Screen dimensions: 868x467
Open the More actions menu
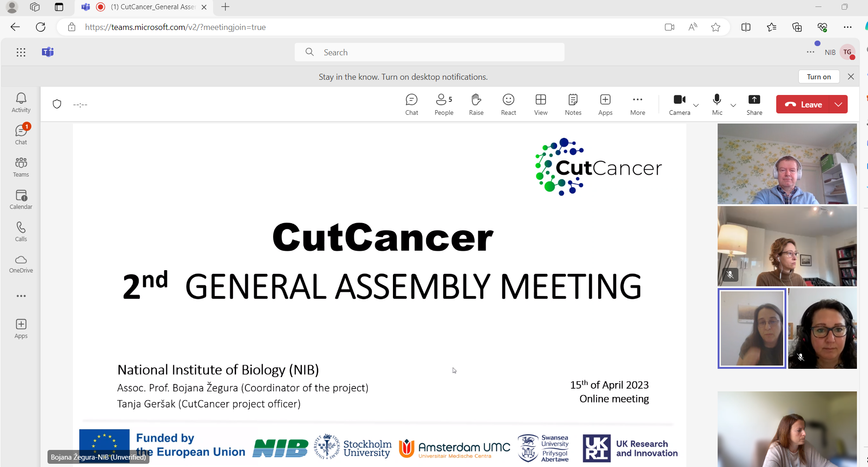click(637, 105)
